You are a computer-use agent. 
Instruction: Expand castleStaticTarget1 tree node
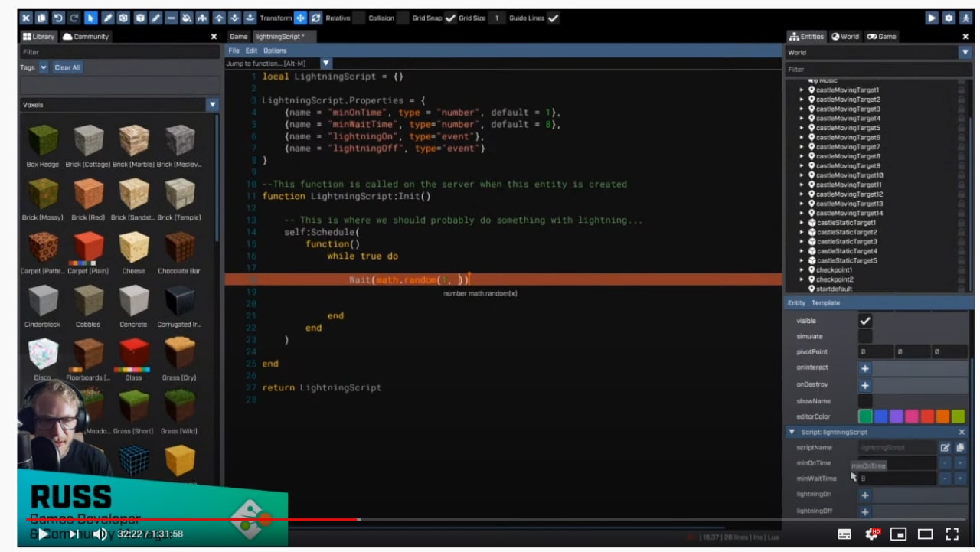tap(802, 223)
